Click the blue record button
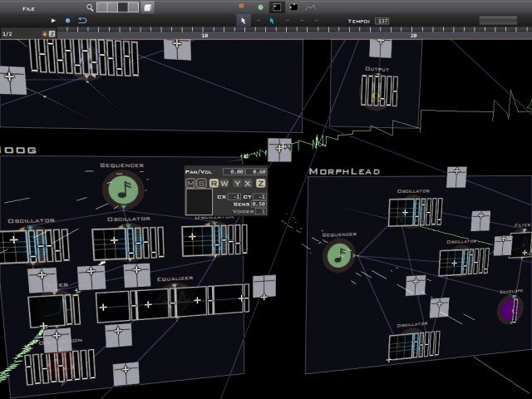The width and height of the screenshot is (532, 399). coord(67,20)
